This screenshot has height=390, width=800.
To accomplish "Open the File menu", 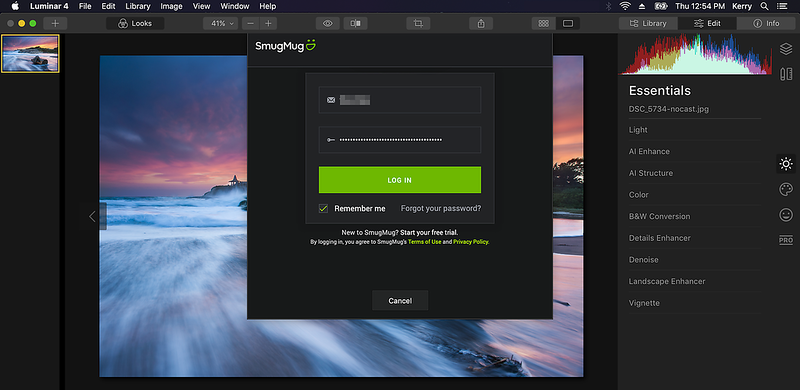I will click(85, 6).
